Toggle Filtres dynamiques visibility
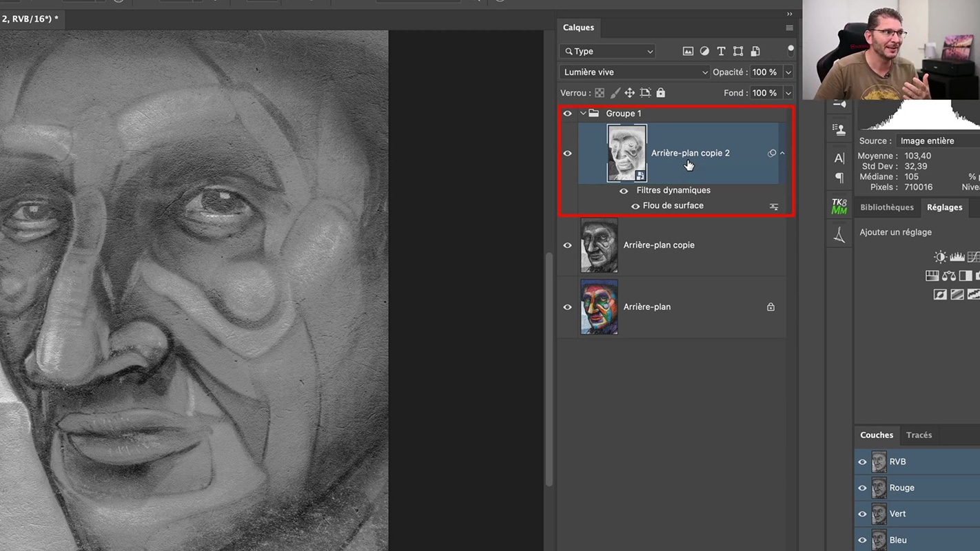This screenshot has width=980, height=551. 624,191
